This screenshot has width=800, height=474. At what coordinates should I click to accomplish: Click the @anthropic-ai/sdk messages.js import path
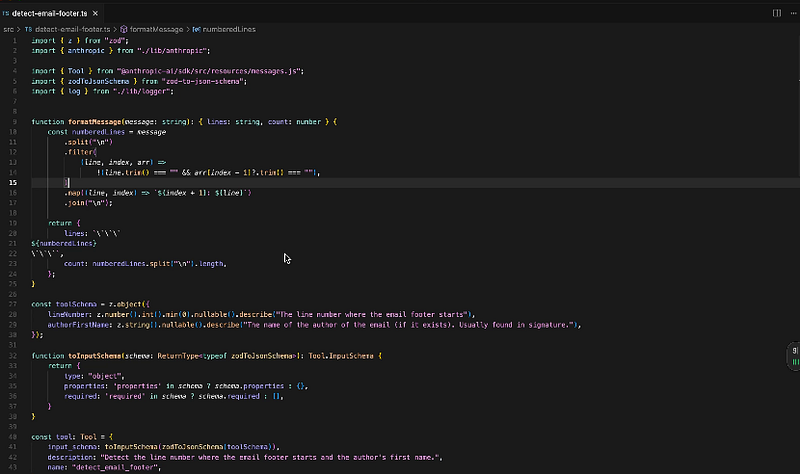(x=210, y=71)
